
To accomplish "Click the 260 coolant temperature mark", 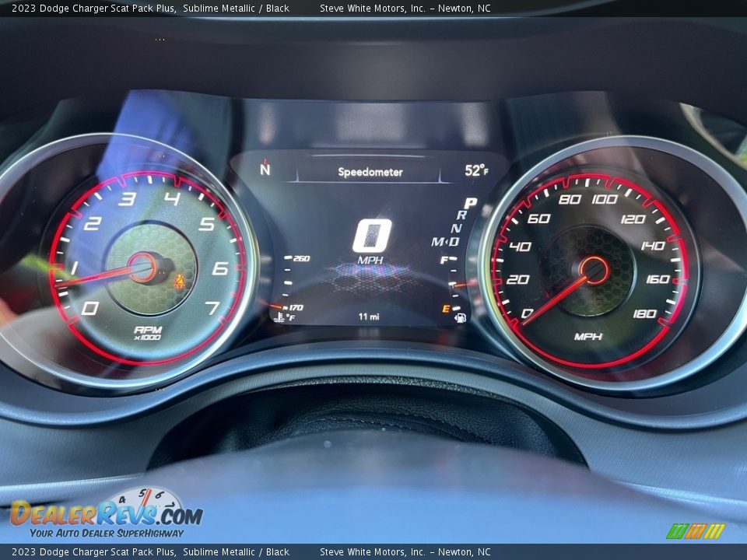I will coord(301,258).
